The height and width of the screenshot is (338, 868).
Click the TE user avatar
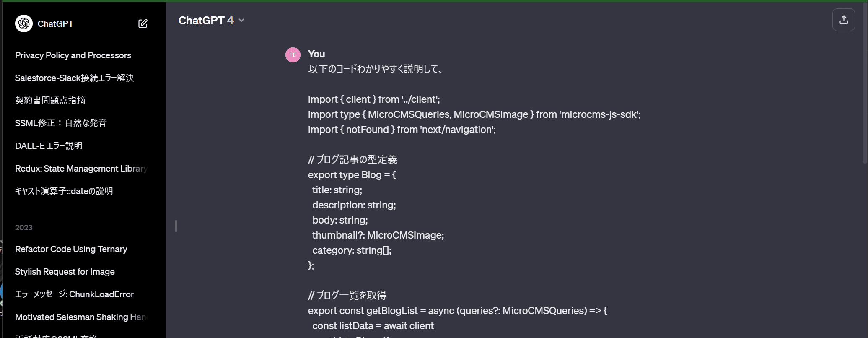point(293,55)
